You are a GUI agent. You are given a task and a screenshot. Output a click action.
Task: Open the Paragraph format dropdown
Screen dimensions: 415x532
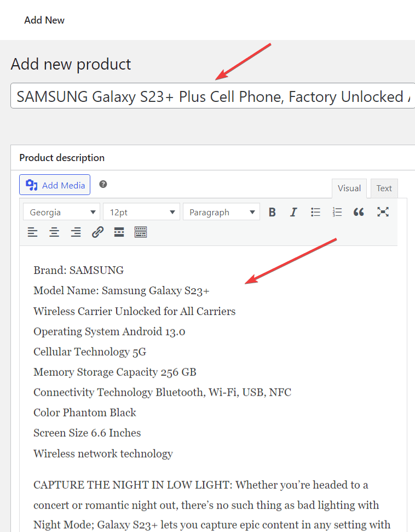221,213
